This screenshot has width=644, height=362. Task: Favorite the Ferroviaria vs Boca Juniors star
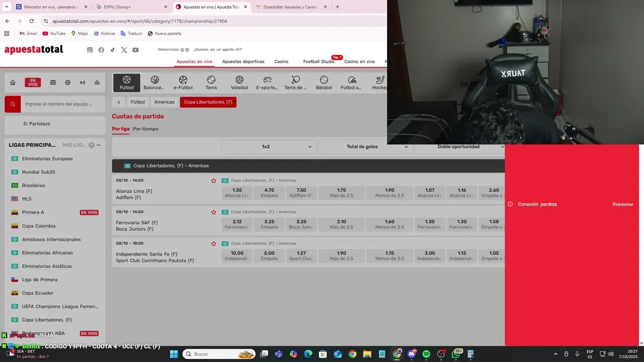pyautogui.click(x=213, y=212)
